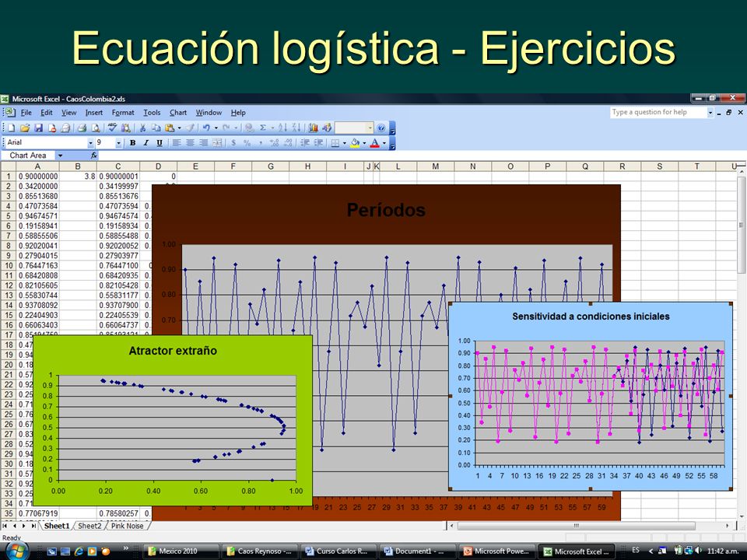The image size is (747, 560).
Task: Open the File menu
Action: click(x=26, y=112)
